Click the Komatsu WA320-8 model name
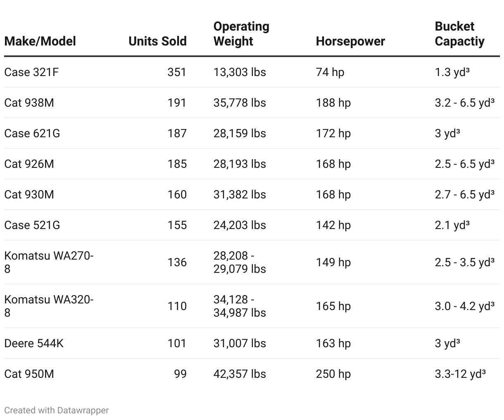The height and width of the screenshot is (420, 504). pos(49,306)
